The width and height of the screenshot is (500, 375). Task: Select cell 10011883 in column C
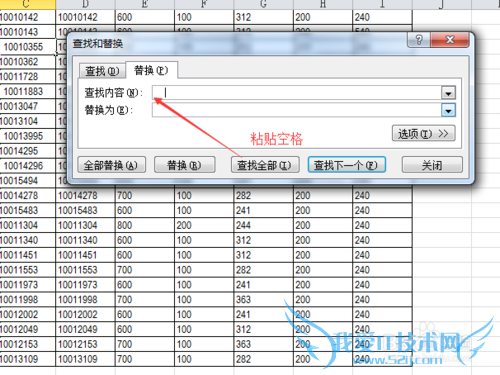pos(28,91)
